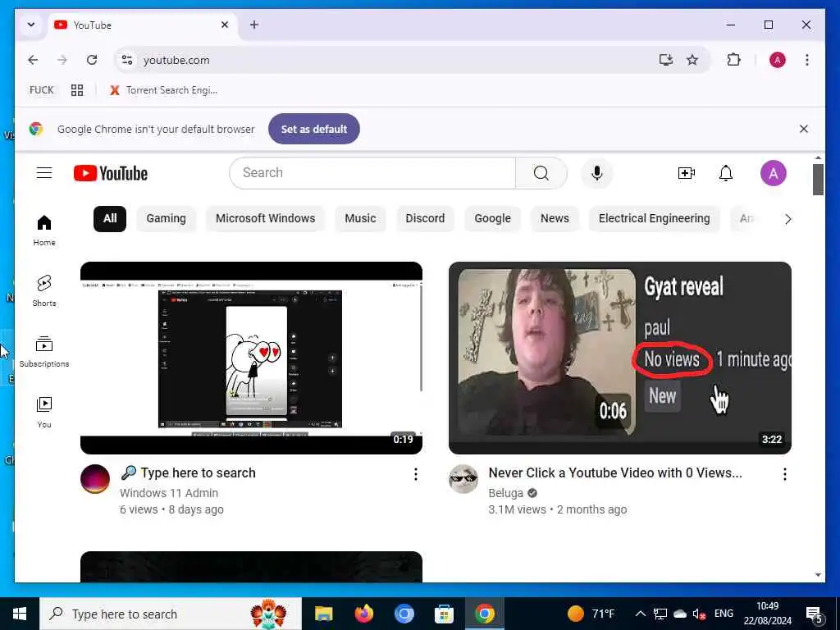
Task: Click the page vertical scrollbar thumb
Action: pyautogui.click(x=818, y=180)
